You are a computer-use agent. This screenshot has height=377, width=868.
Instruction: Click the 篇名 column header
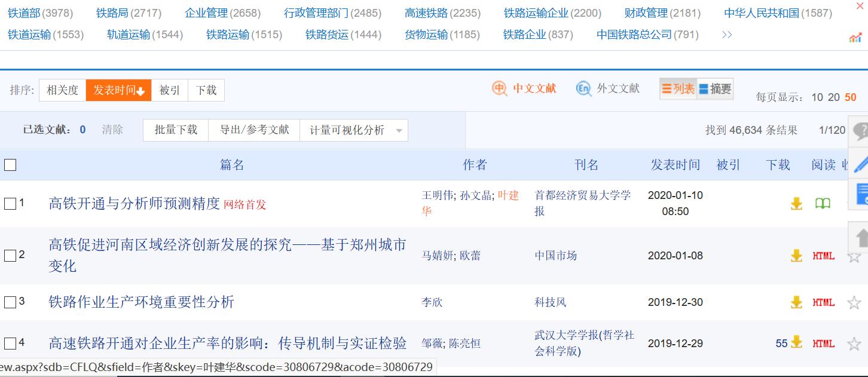tap(232, 165)
